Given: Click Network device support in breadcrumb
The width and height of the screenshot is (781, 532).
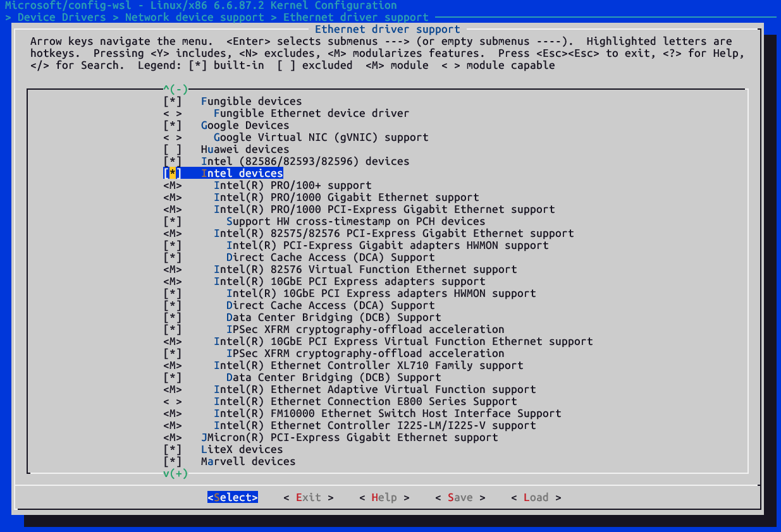Looking at the screenshot, I should pyautogui.click(x=195, y=17).
